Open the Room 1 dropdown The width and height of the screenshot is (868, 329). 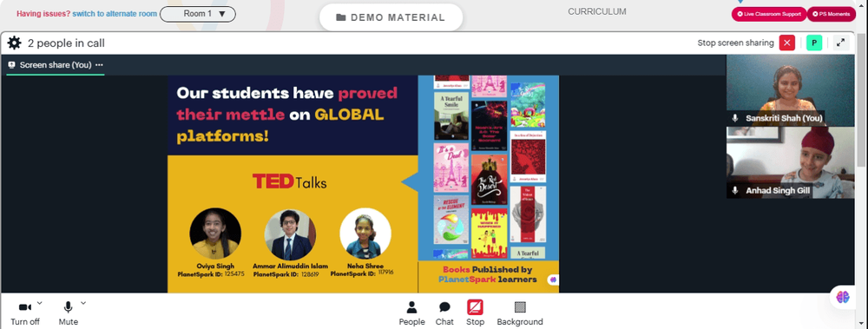tap(198, 14)
